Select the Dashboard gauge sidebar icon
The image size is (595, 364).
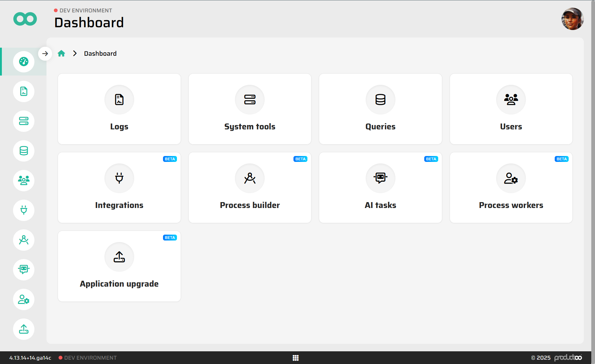pos(24,62)
